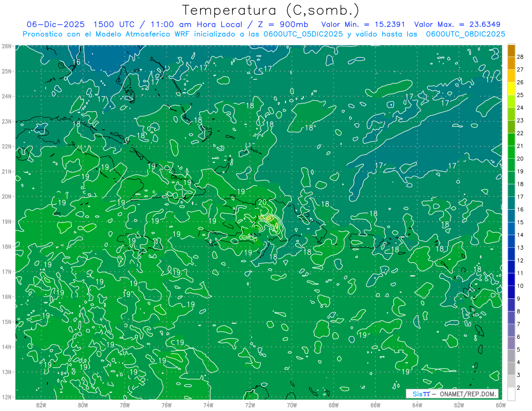Viewport: 532px width, 411px height.
Task: Click the "10" legend label
Action: click(x=520, y=286)
